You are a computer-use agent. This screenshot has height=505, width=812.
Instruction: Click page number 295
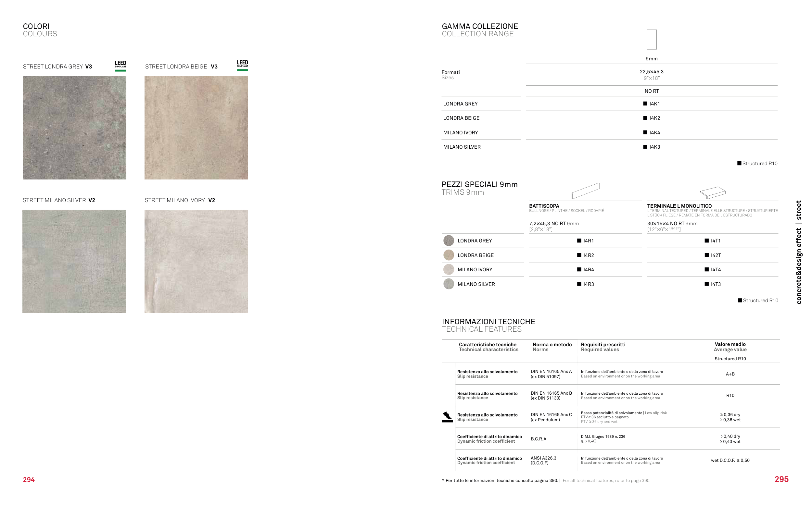point(781,479)
